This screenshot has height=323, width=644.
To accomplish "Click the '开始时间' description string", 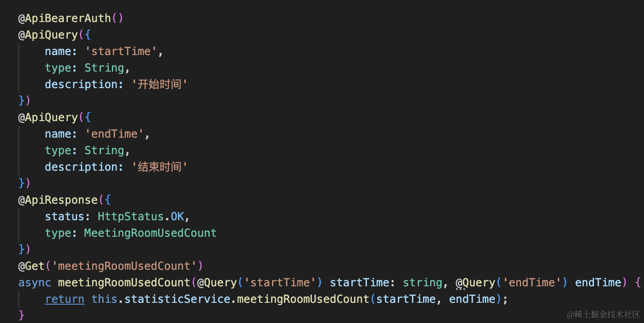I will pyautogui.click(x=159, y=84).
